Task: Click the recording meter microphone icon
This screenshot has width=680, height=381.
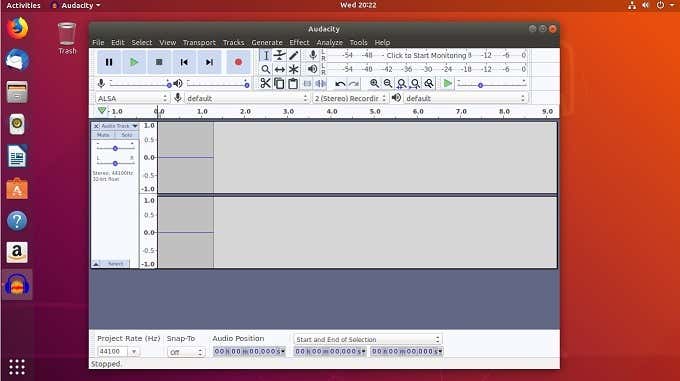Action: [x=313, y=55]
